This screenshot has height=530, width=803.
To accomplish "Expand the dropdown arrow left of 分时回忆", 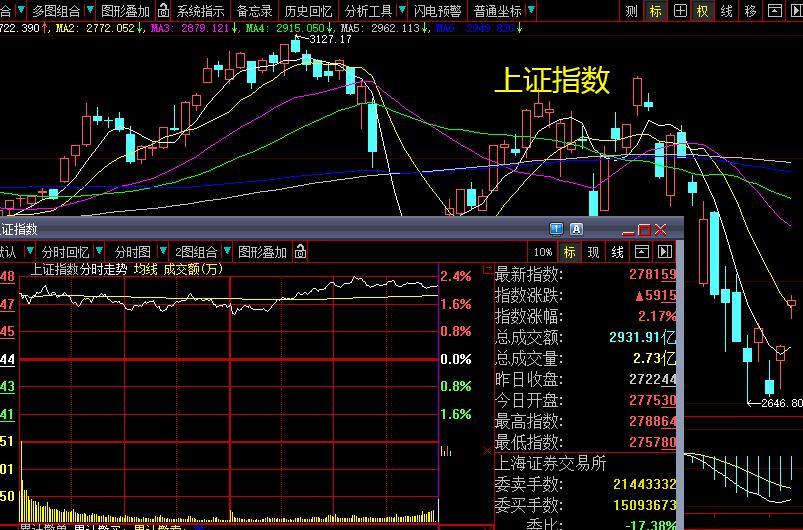I will click(30, 251).
